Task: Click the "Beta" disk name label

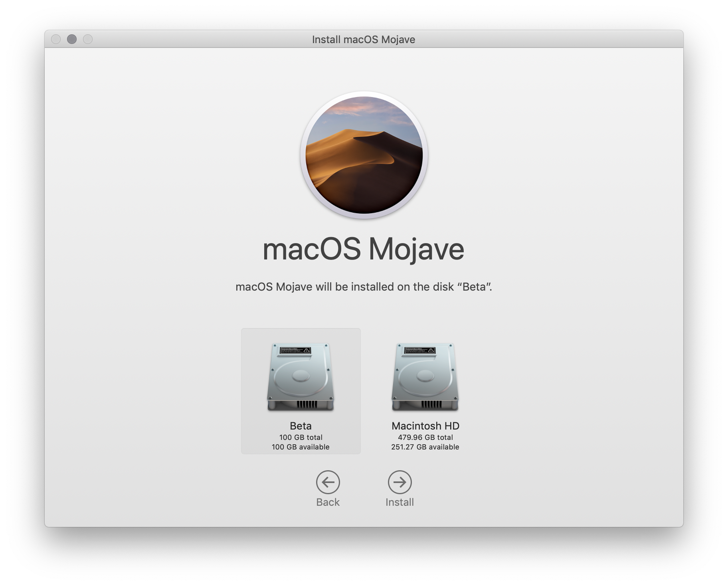Action: point(301,426)
